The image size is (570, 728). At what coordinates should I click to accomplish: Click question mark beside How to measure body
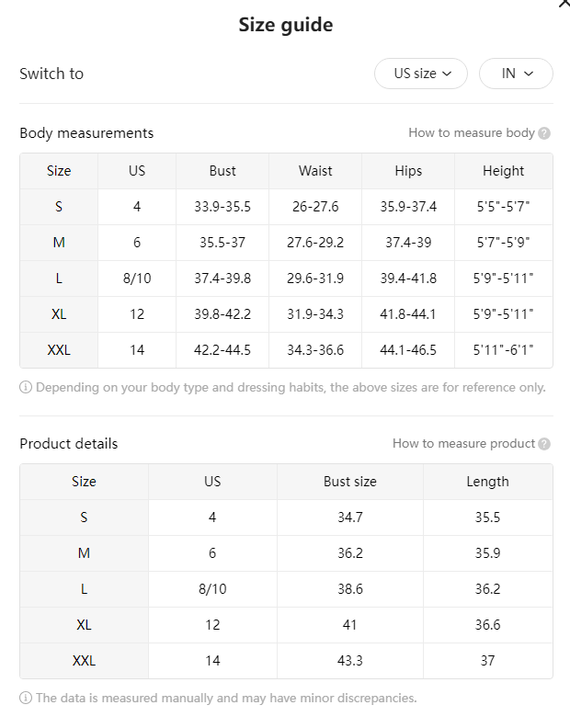coord(544,133)
